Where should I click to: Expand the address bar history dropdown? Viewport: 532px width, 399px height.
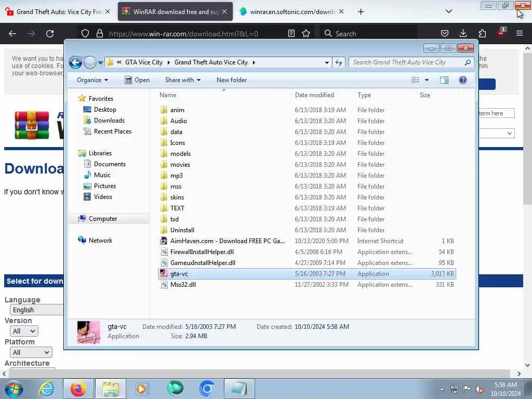click(327, 62)
